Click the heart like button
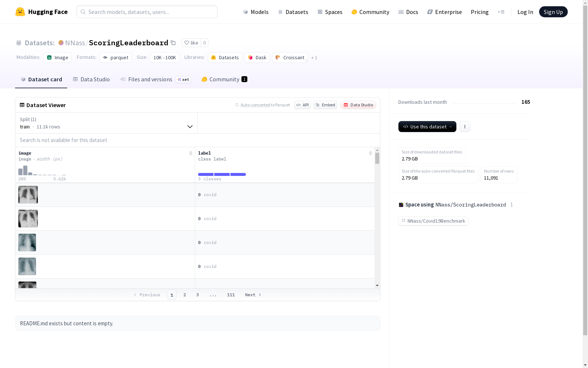The height and width of the screenshot is (368, 588). 191,43
